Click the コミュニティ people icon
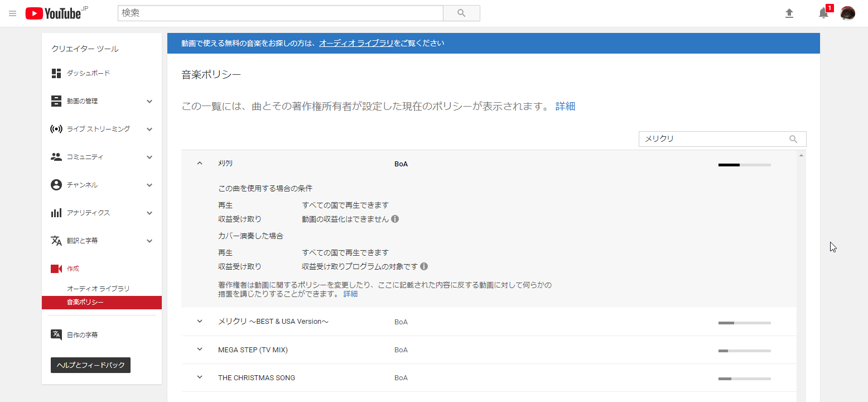 pyautogui.click(x=56, y=157)
